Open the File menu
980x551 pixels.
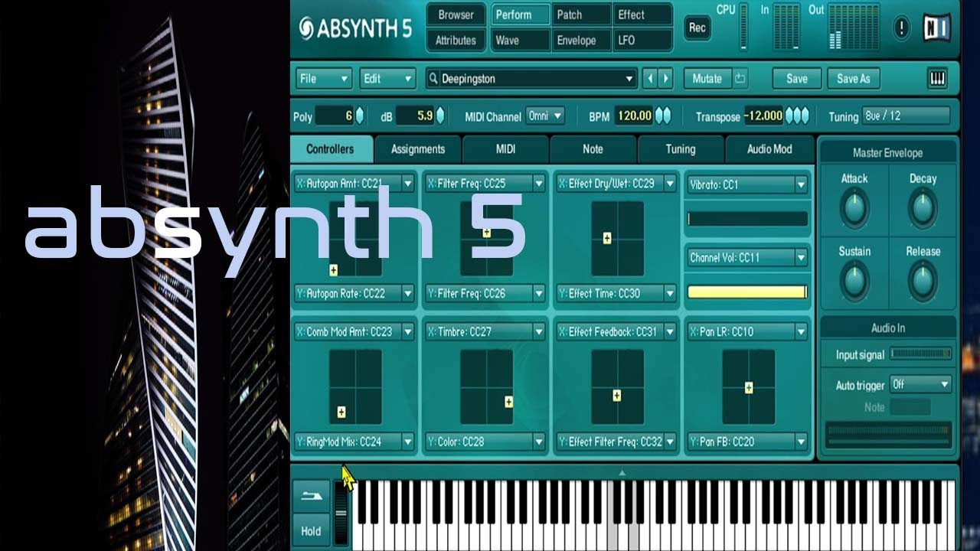324,78
